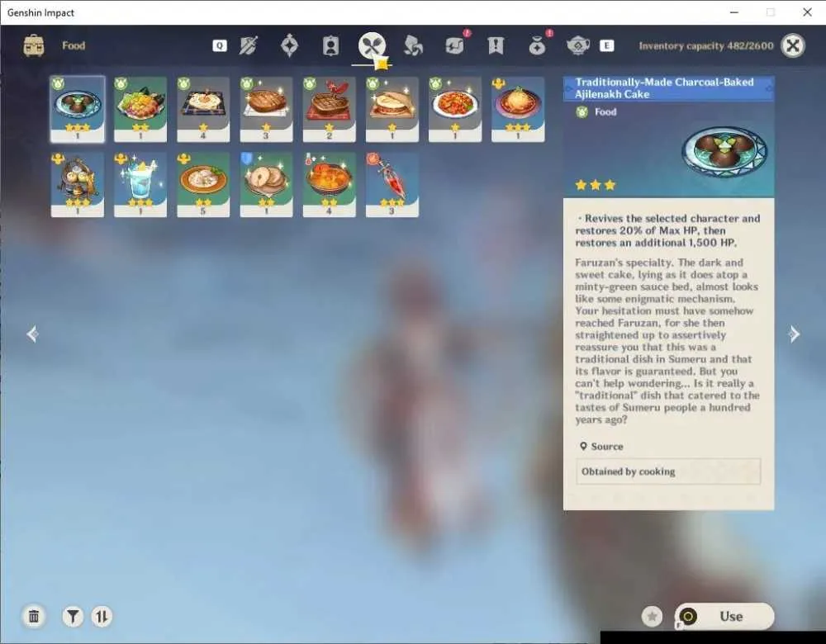Select the Food tab fork-and-knife icon
The image size is (826, 644).
pos(372,45)
